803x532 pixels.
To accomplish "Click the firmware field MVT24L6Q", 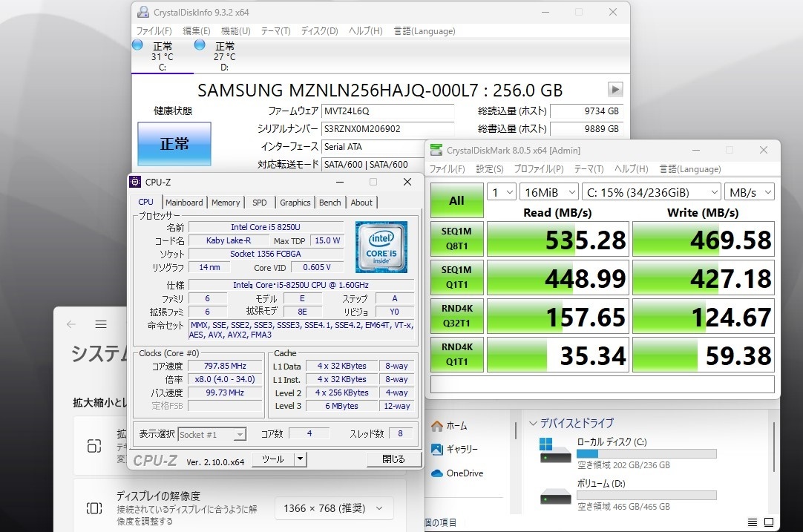I will point(387,111).
